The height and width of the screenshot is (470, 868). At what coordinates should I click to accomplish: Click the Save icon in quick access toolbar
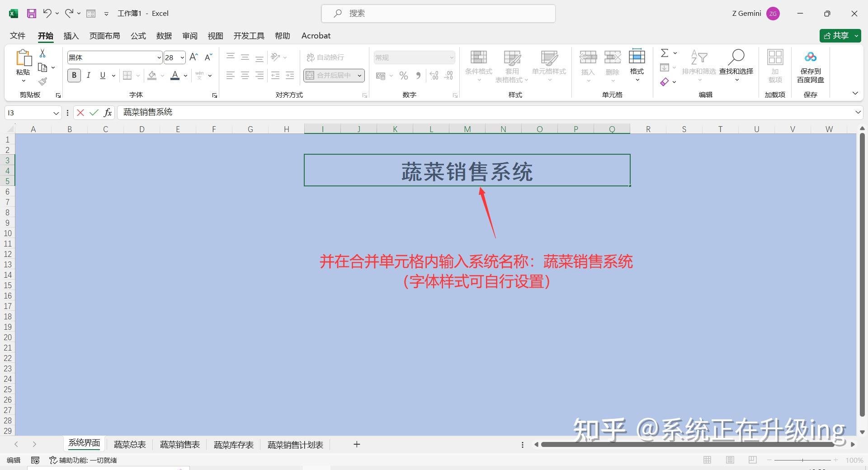(x=31, y=13)
